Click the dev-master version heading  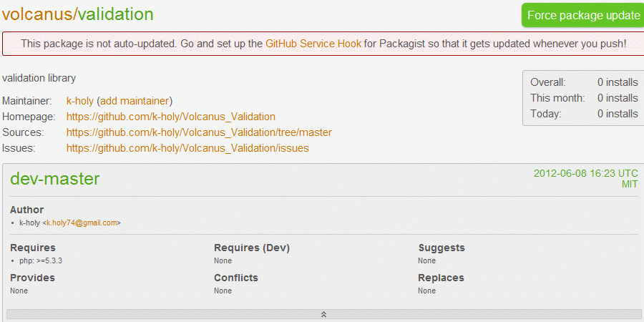click(54, 179)
